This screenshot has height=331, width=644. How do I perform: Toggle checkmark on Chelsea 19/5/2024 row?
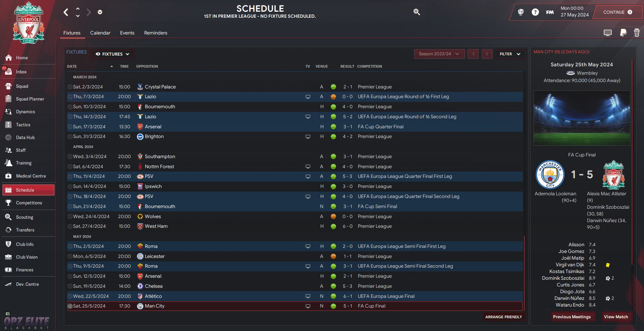pyautogui.click(x=70, y=286)
